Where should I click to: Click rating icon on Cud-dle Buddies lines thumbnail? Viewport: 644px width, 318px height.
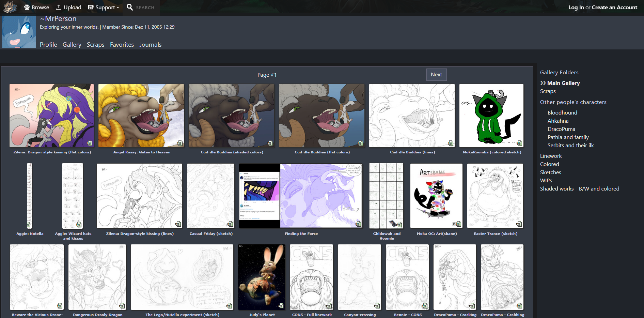tap(451, 143)
